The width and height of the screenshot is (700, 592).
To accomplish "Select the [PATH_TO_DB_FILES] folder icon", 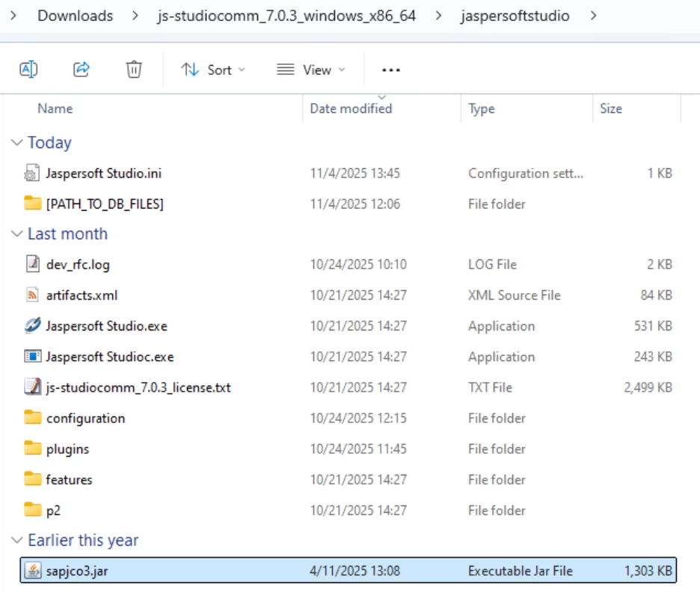I will (x=32, y=203).
